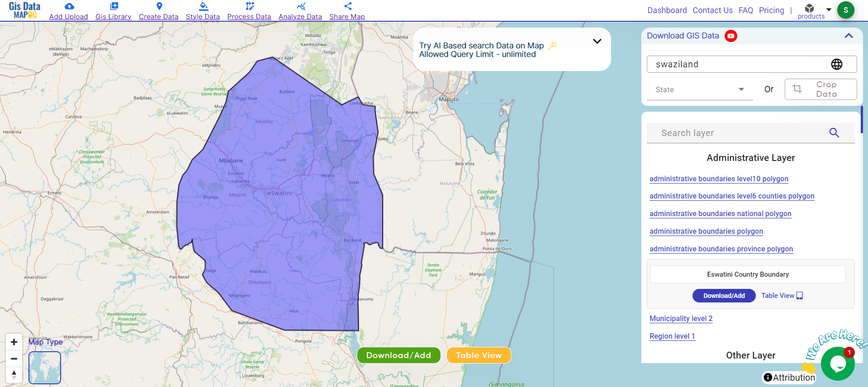Click the Crop Data button
868x387 pixels.
coord(821,89)
